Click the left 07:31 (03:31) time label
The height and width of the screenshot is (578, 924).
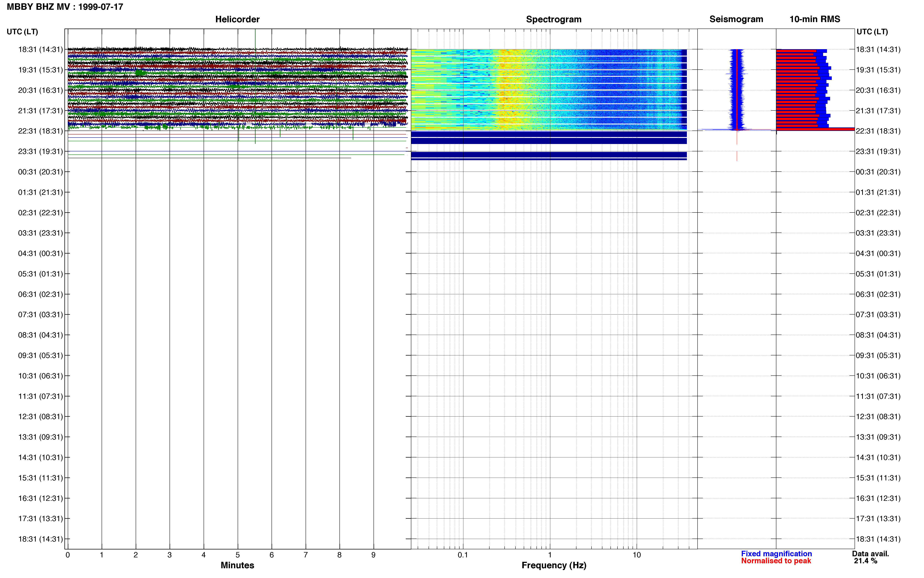(41, 314)
